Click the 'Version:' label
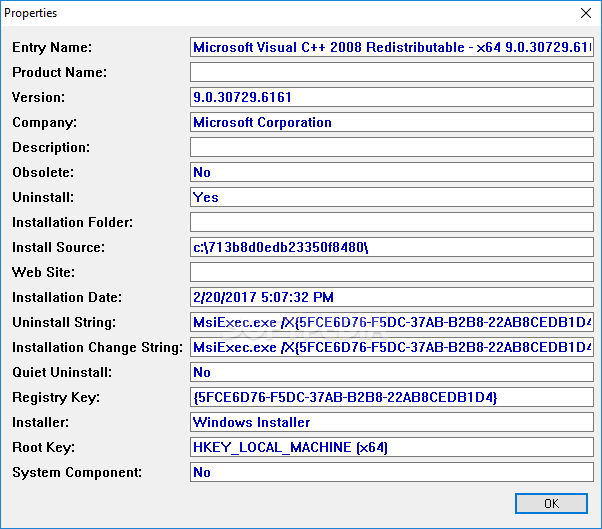The image size is (602, 529). click(x=38, y=97)
